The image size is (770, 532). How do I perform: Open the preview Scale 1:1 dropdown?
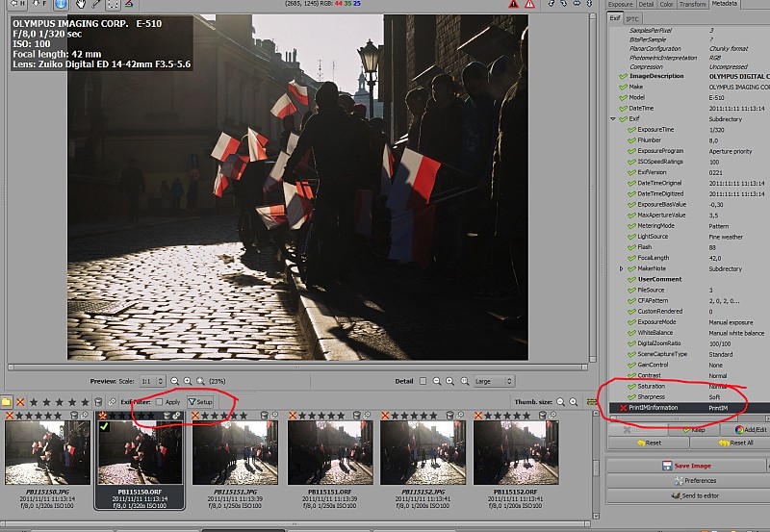(152, 381)
